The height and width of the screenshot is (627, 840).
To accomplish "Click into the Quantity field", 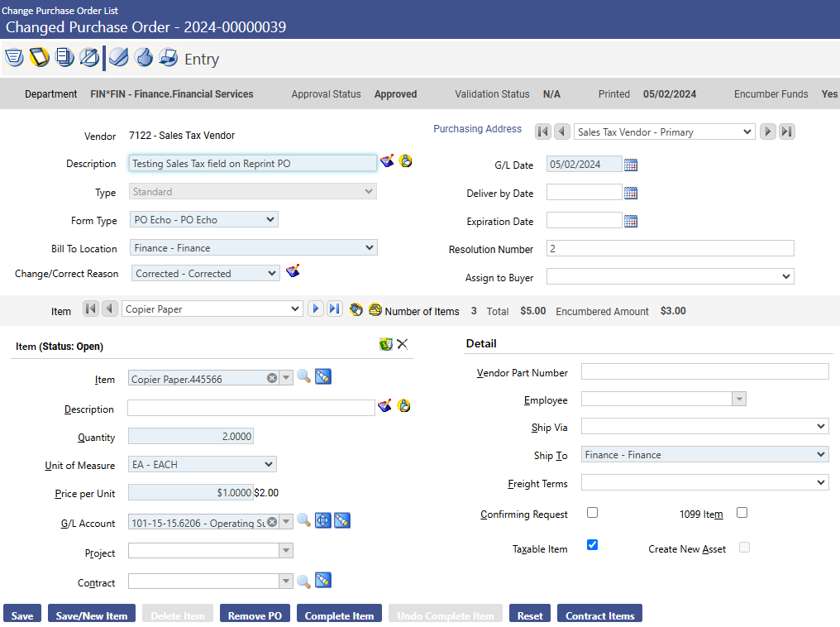I will [191, 436].
